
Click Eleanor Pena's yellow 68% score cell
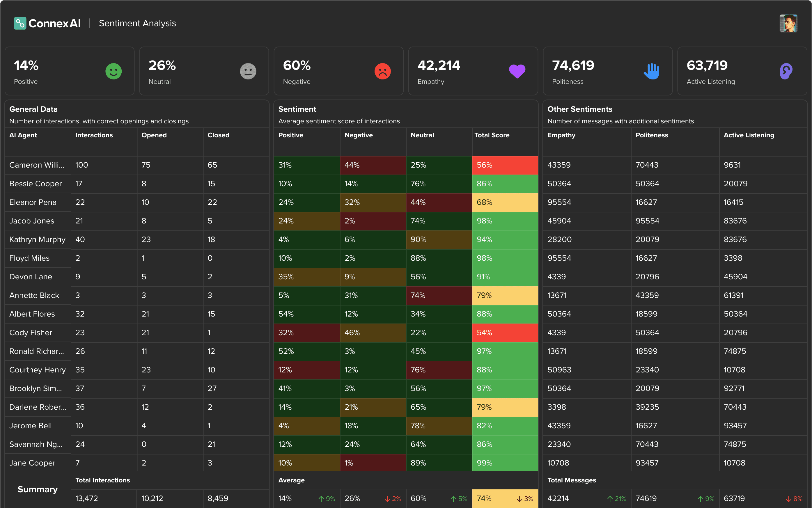(505, 202)
